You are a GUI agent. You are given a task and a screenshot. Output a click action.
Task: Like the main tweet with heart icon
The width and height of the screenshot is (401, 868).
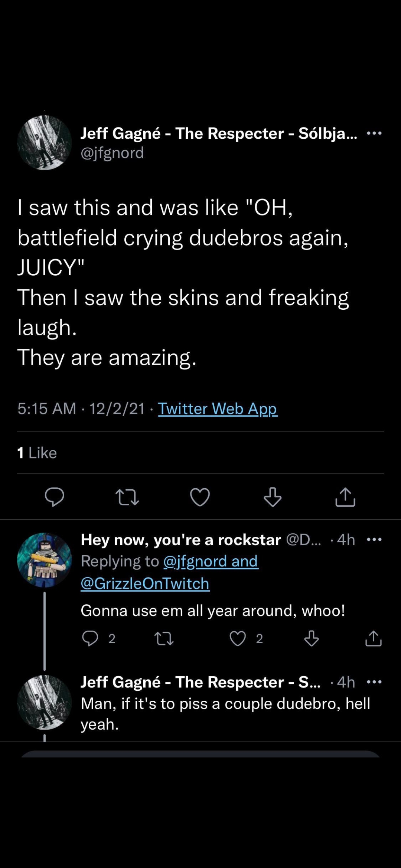(200, 497)
